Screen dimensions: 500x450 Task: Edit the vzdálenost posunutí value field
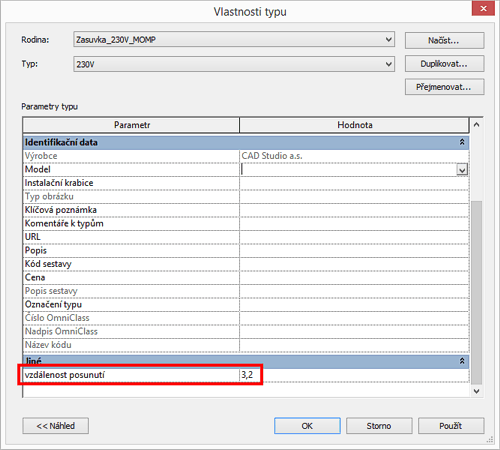coord(354,375)
